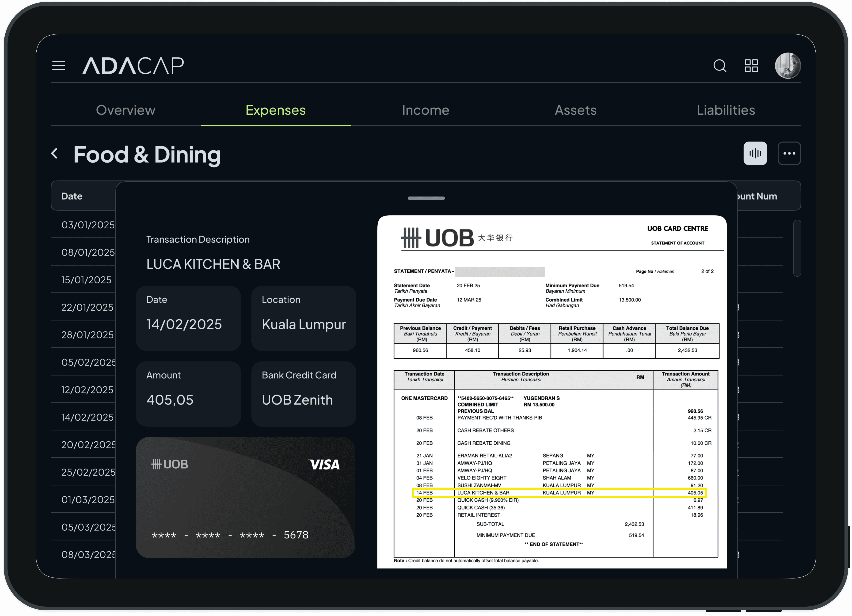Switch to the Overview tab
Screen dimensions: 852x616
(x=126, y=110)
